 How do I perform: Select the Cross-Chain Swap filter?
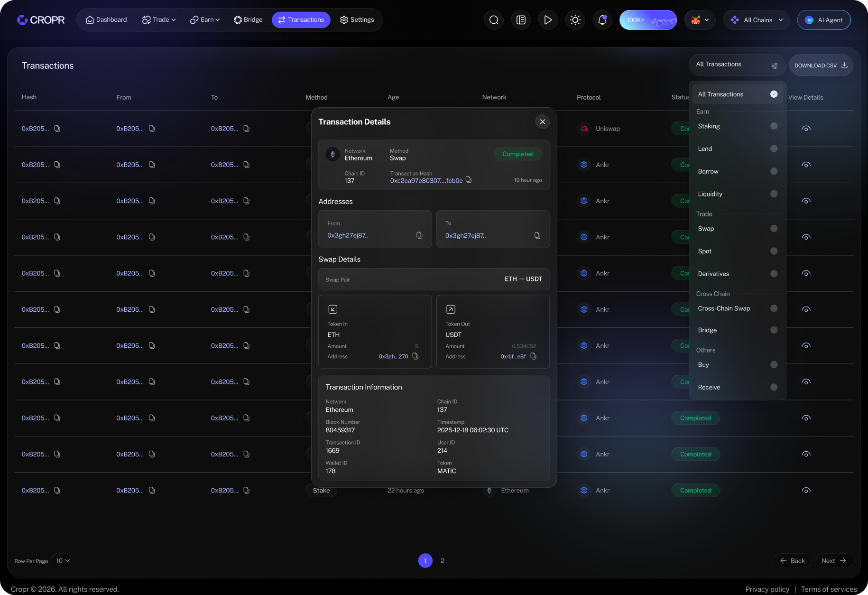click(737, 308)
